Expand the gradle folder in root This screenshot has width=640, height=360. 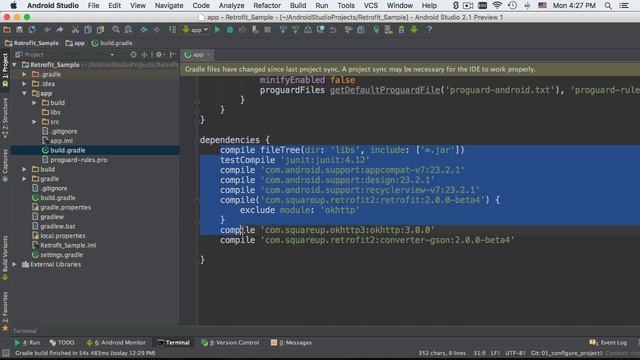pyautogui.click(x=24, y=179)
